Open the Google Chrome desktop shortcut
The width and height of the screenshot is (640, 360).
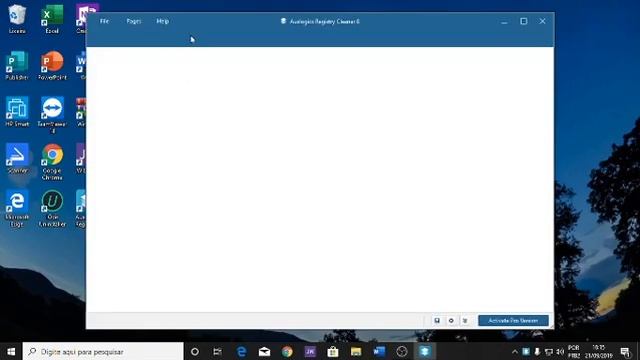click(x=52, y=162)
